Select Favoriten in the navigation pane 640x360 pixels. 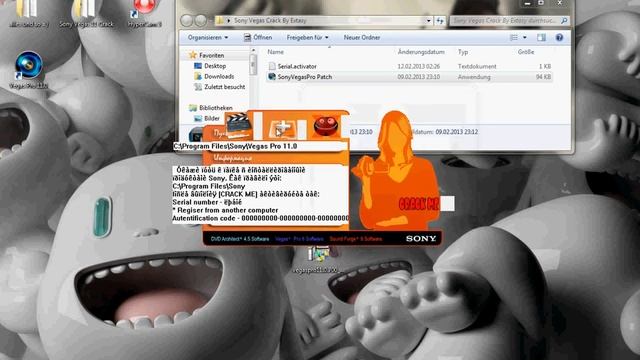tap(211, 55)
